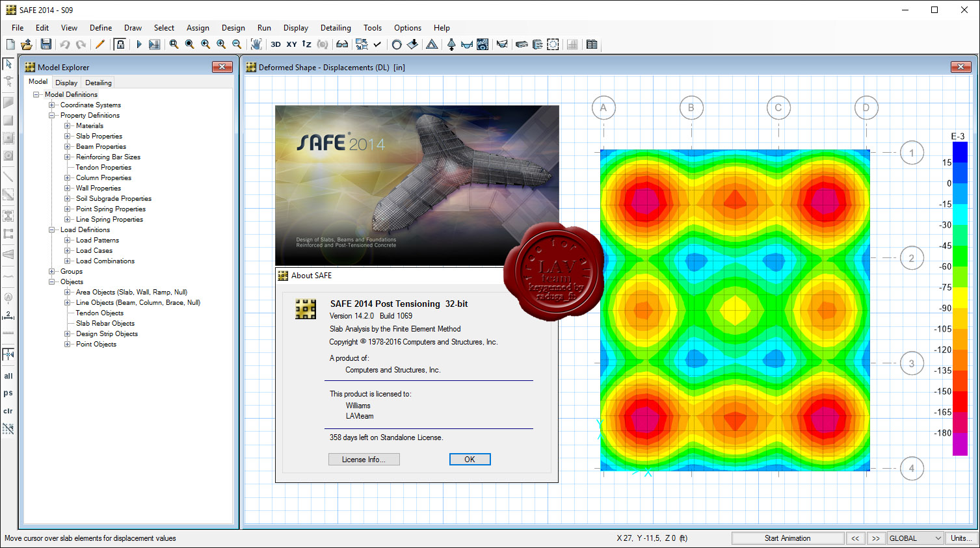
Task: Click the Start Animation button
Action: (x=788, y=538)
